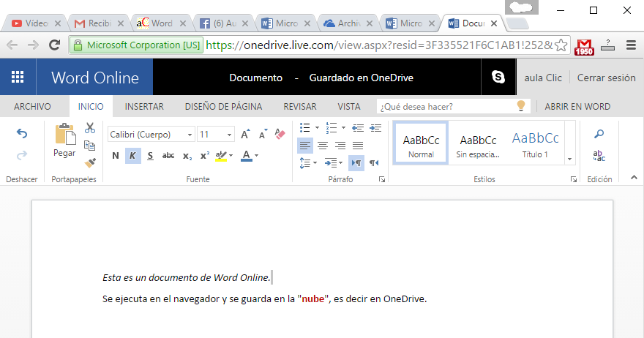Align paragraph to the right
644x338 pixels.
pos(340,146)
